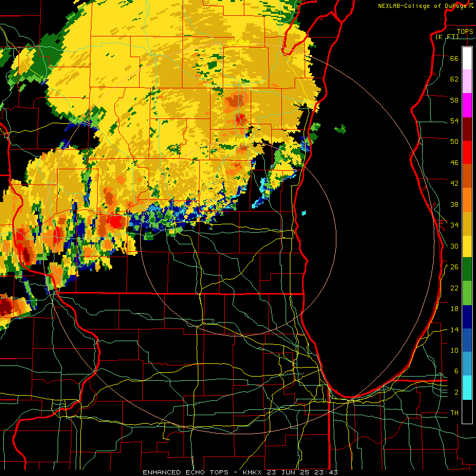Viewport: 476px width, 476px height.
Task: Click the K FT units label
Action: click(x=447, y=37)
